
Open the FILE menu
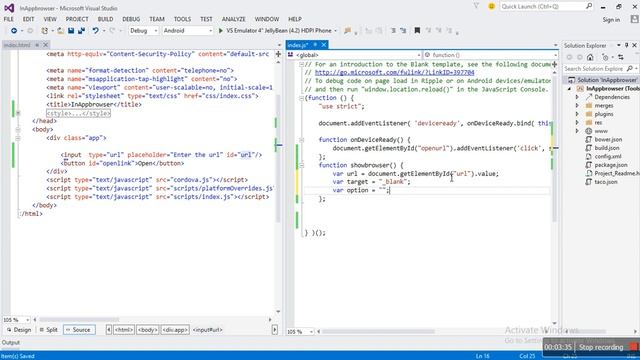point(9,19)
